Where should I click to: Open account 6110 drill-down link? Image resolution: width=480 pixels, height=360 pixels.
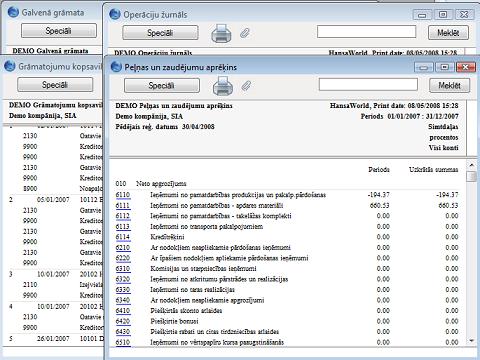coord(123,195)
